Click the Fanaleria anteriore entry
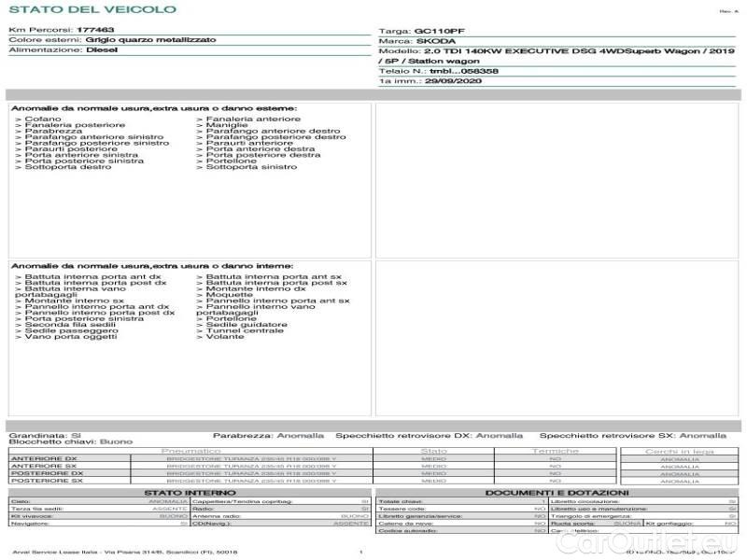747x560 pixels. tap(251, 119)
